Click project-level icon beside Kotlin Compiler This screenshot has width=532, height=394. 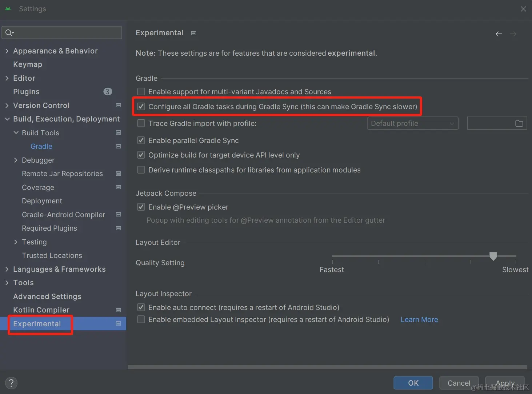(x=118, y=310)
